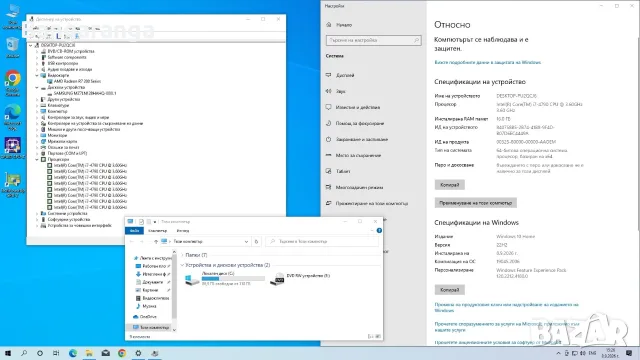The width and height of the screenshot is (640, 360).
Task: Select Опашки за печат row
Action: 63,147
